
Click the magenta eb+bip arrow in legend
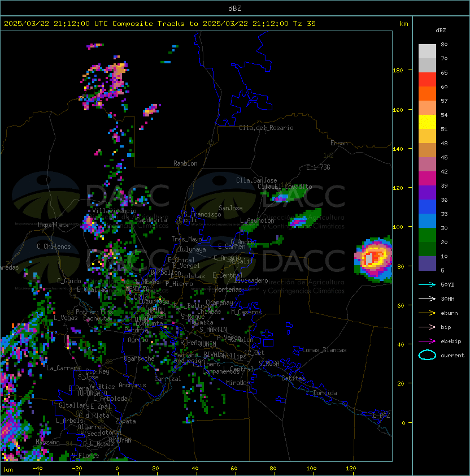click(427, 341)
